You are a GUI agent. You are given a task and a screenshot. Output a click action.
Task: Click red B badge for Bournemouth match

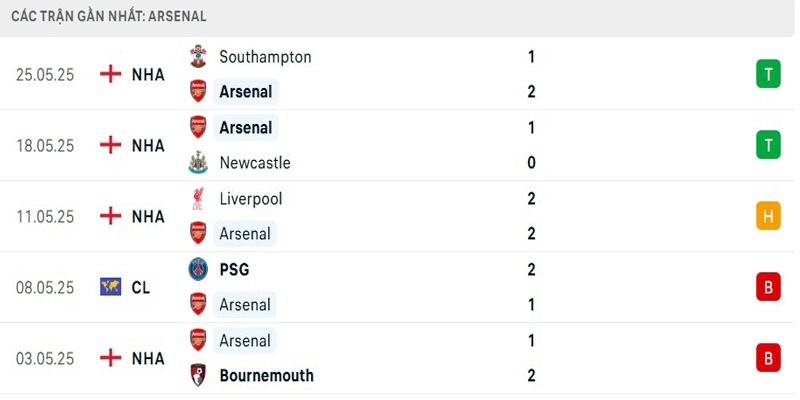pos(768,358)
